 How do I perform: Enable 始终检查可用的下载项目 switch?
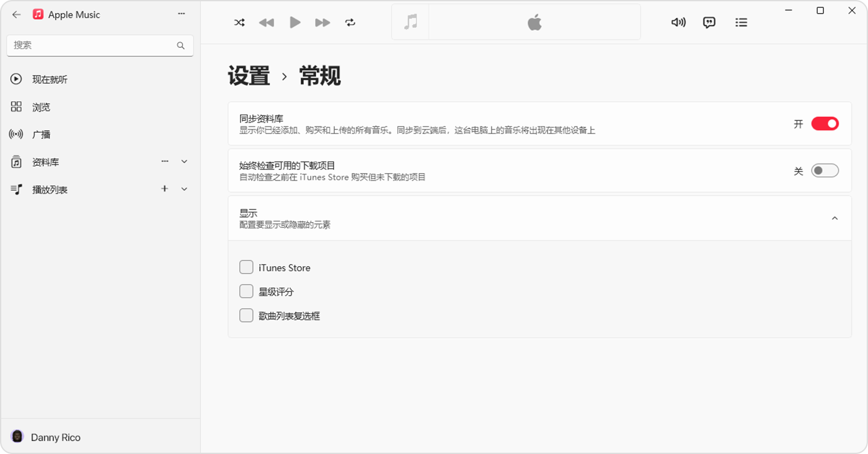click(x=825, y=171)
